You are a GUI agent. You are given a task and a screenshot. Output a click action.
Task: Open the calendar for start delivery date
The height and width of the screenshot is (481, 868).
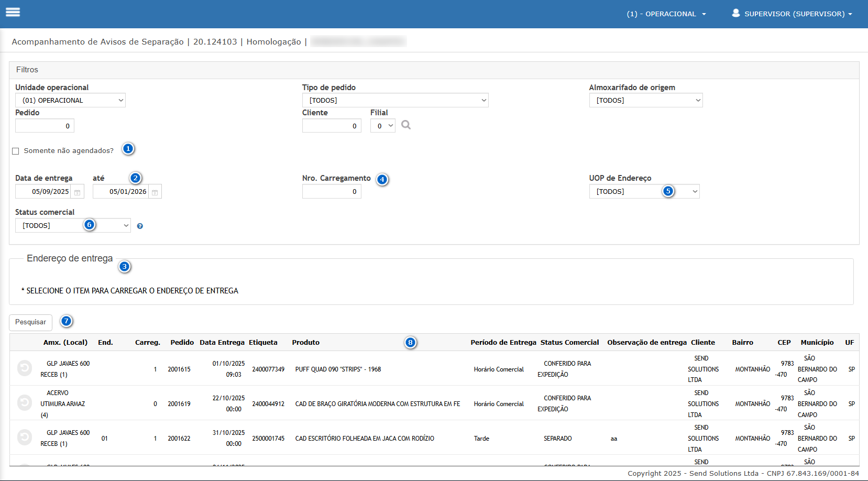coord(77,192)
